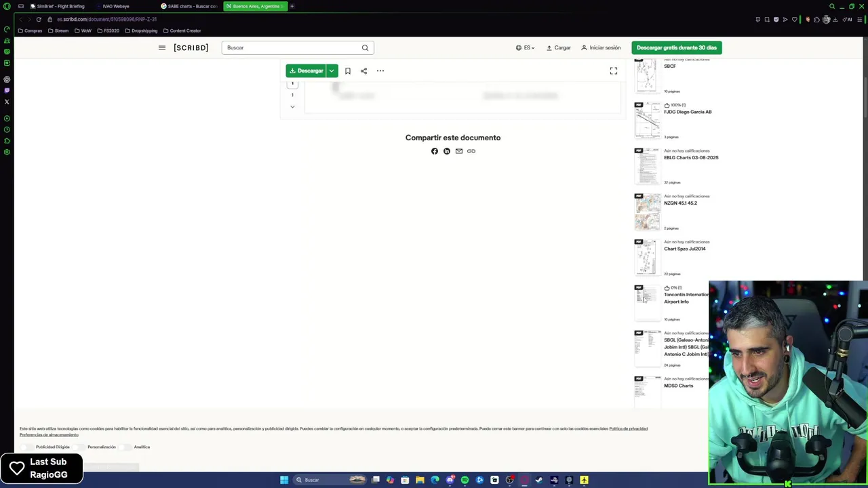Open EBLG Charts 03-08-2025 document
Image resolution: width=868 pixels, height=488 pixels.
(691, 157)
